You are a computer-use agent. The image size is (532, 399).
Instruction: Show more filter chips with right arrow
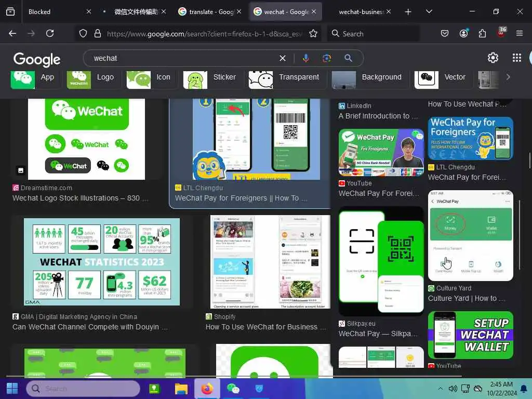(508, 77)
